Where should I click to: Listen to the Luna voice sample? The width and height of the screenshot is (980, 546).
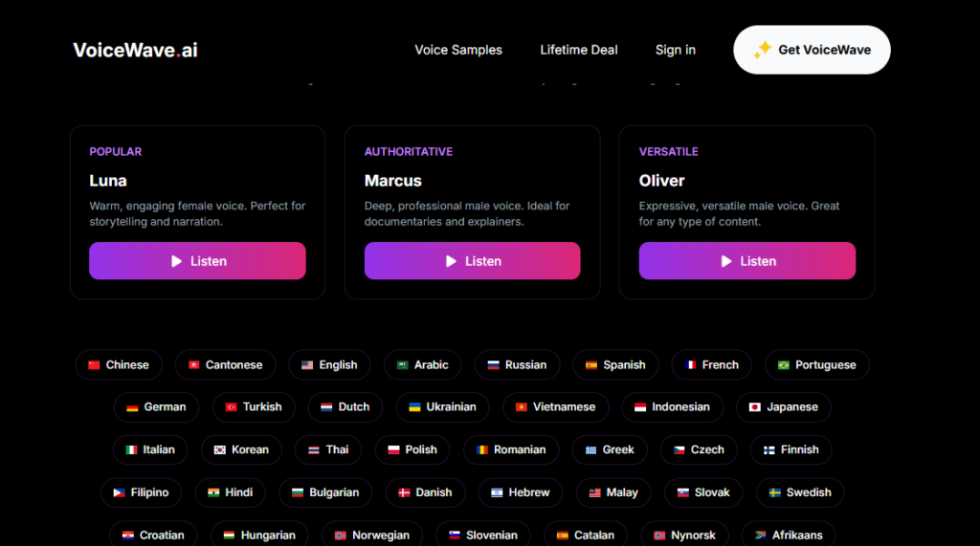coord(197,260)
